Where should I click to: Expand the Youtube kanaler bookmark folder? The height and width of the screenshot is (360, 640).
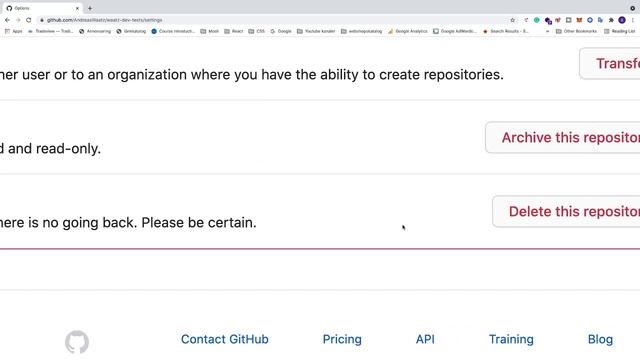pos(316,31)
